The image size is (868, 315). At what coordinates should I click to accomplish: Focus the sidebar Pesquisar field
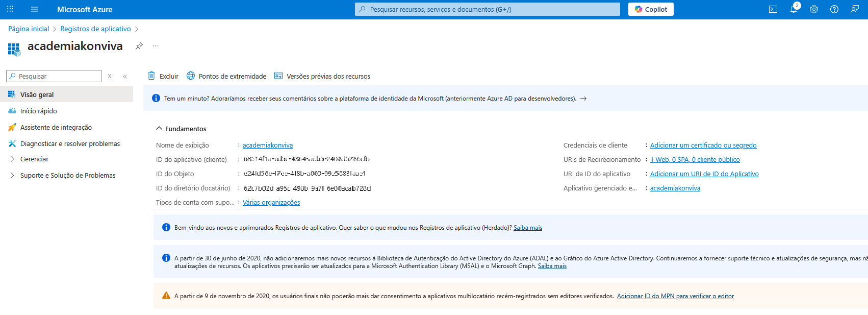pos(54,76)
